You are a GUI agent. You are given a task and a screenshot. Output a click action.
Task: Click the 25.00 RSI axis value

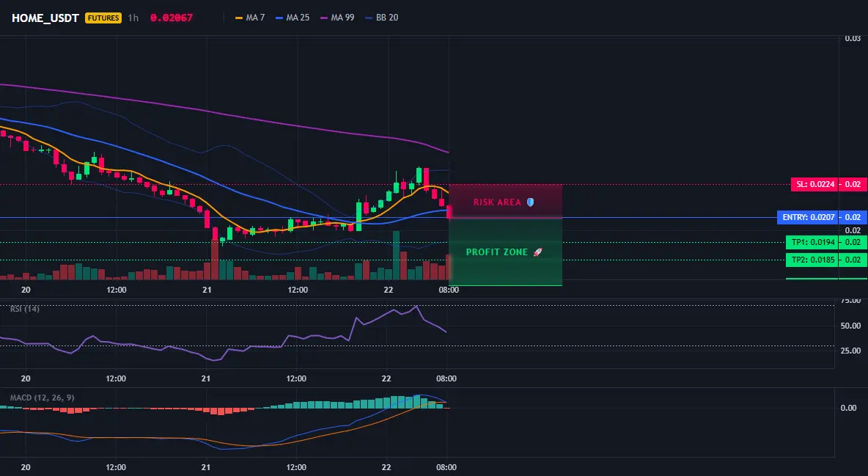click(x=850, y=351)
